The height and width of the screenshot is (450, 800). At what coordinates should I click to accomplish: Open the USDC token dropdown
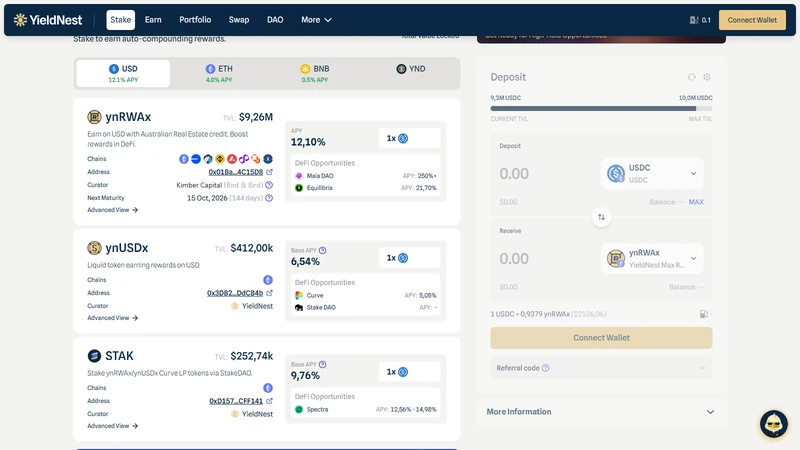(x=652, y=173)
